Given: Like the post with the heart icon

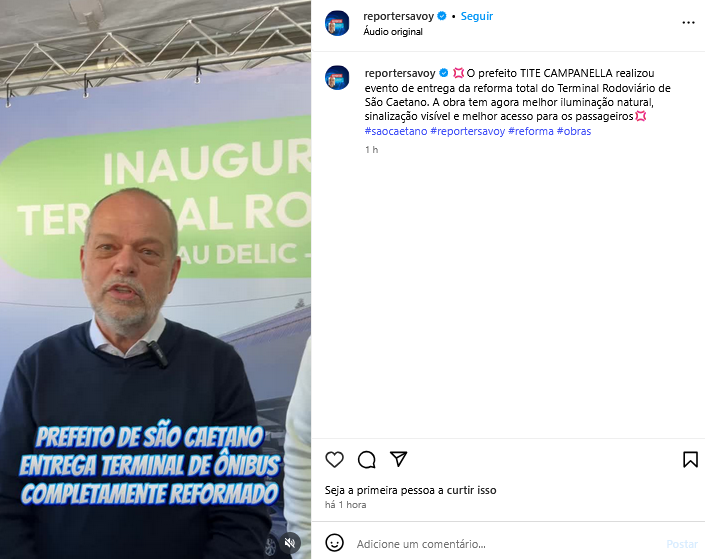Looking at the screenshot, I should (334, 459).
